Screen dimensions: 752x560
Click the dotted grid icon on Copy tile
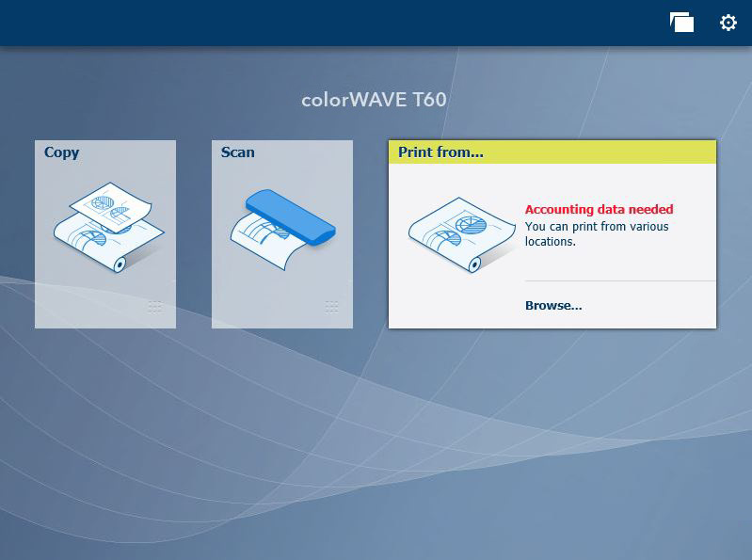(155, 306)
